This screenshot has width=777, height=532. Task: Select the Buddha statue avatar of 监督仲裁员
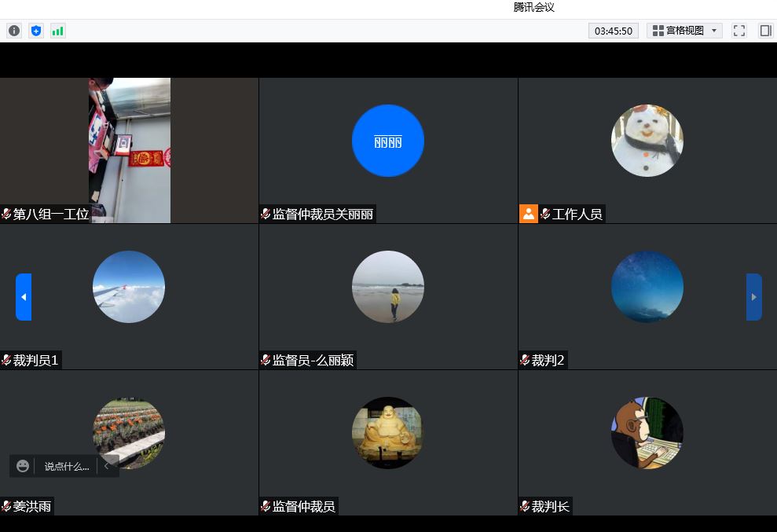point(387,433)
